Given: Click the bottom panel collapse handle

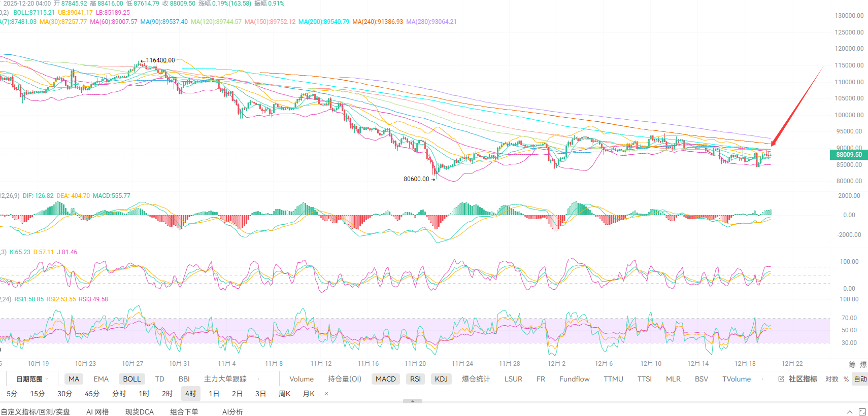Looking at the screenshot, I should pyautogui.click(x=413, y=401).
